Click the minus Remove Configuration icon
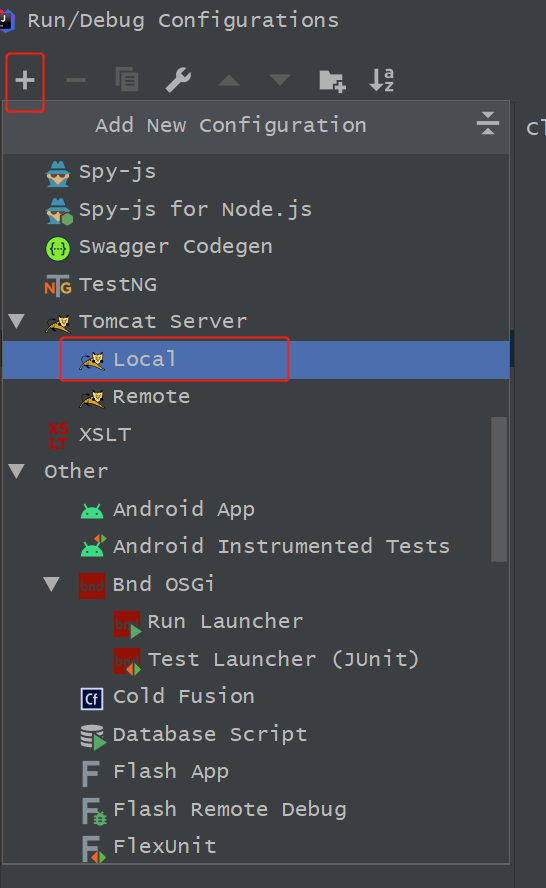 76,80
